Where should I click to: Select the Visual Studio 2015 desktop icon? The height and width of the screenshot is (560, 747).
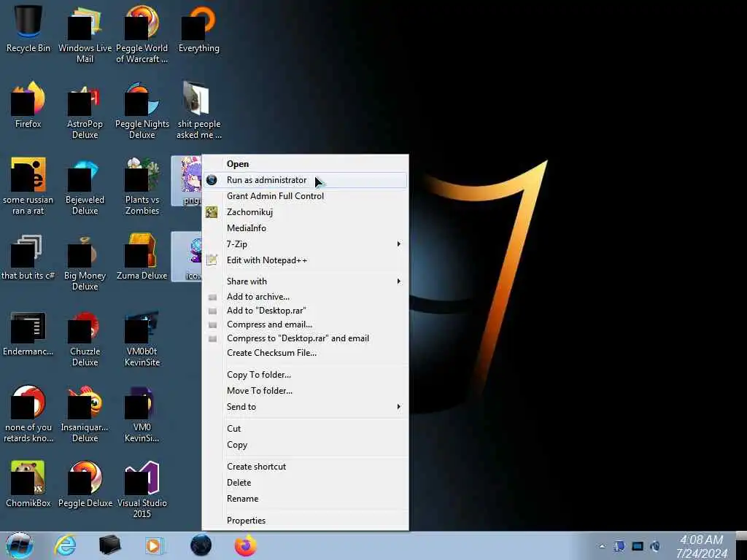142,489
